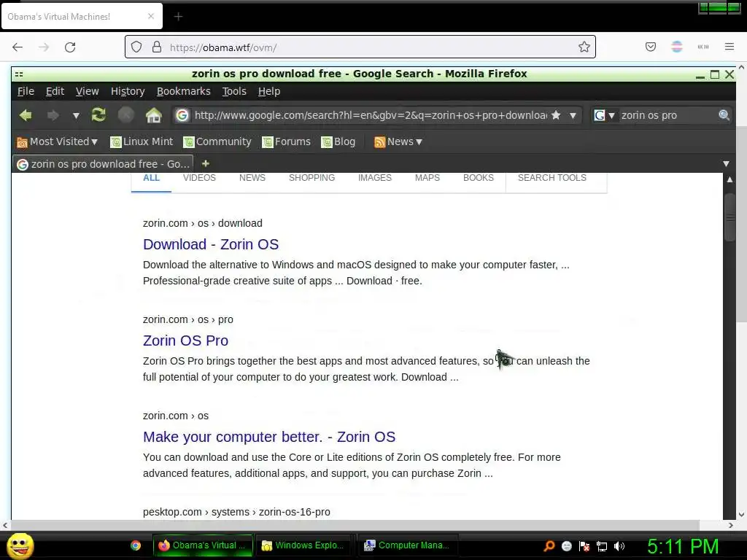
Task: Switch to the Books search tab
Action: point(479,178)
